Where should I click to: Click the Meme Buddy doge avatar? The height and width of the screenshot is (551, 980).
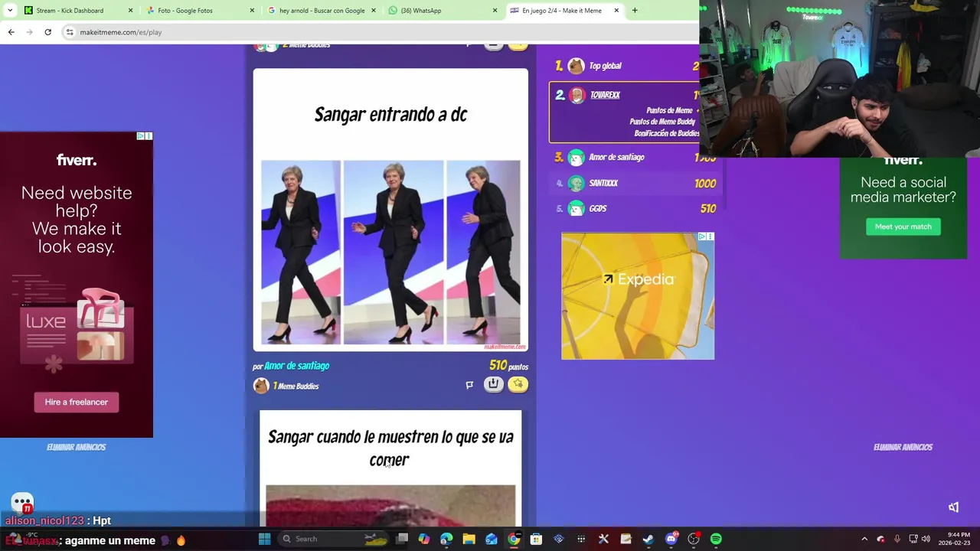261,386
